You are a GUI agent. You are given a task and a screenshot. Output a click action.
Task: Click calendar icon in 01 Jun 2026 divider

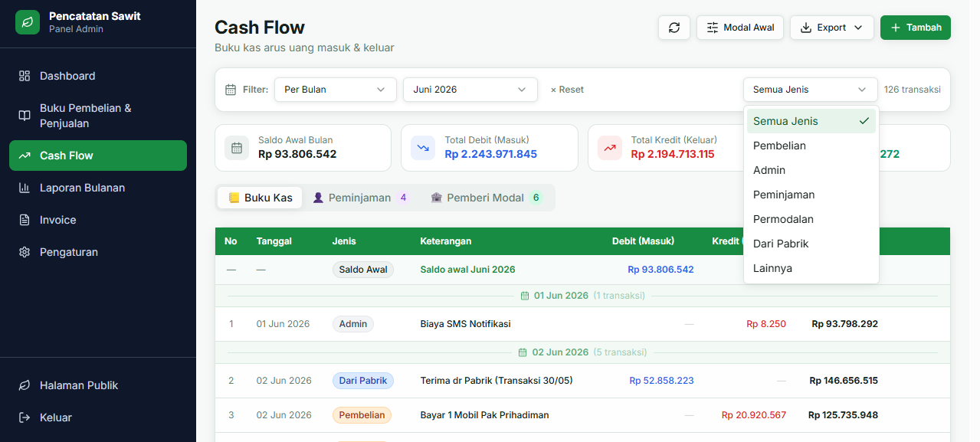click(x=525, y=296)
